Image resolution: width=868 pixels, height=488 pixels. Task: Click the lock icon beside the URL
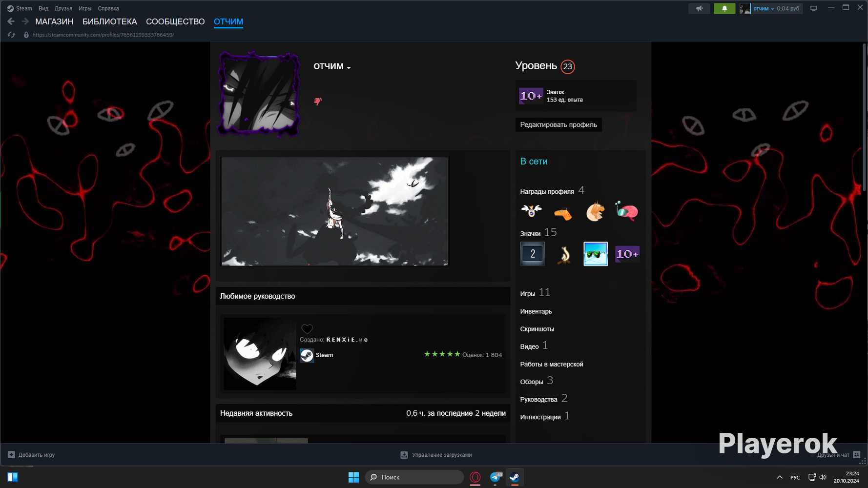pos(26,35)
